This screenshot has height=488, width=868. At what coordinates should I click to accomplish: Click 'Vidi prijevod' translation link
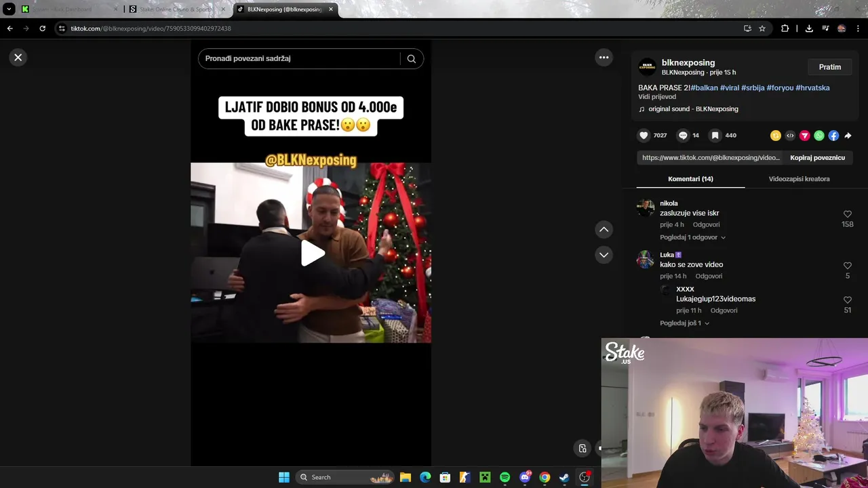tap(657, 97)
